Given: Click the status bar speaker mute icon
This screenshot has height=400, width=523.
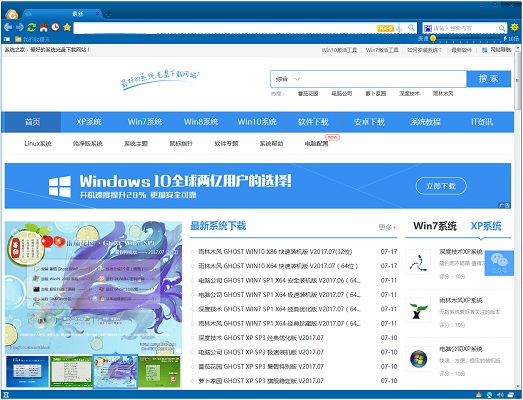Looking at the screenshot, I should [500, 395].
